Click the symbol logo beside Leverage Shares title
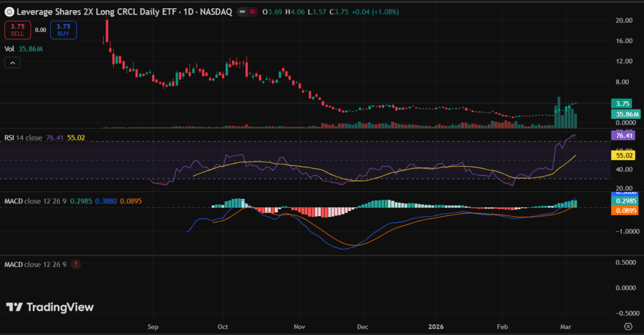This screenshot has width=644, height=335. (9, 11)
